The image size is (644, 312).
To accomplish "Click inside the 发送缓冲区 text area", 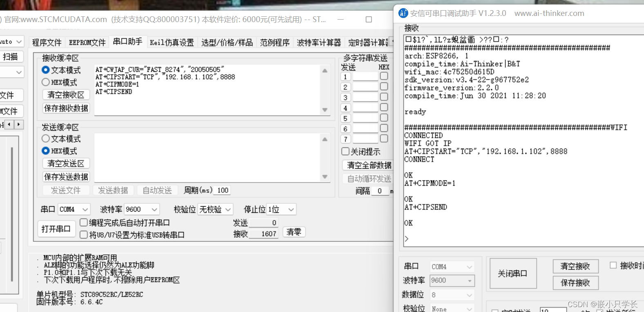I will (x=208, y=158).
